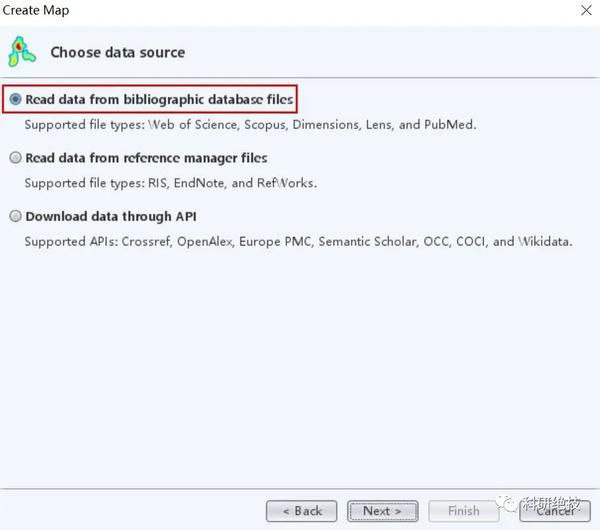The width and height of the screenshot is (600, 530).
Task: Click the disabled Finish button
Action: pos(463,511)
